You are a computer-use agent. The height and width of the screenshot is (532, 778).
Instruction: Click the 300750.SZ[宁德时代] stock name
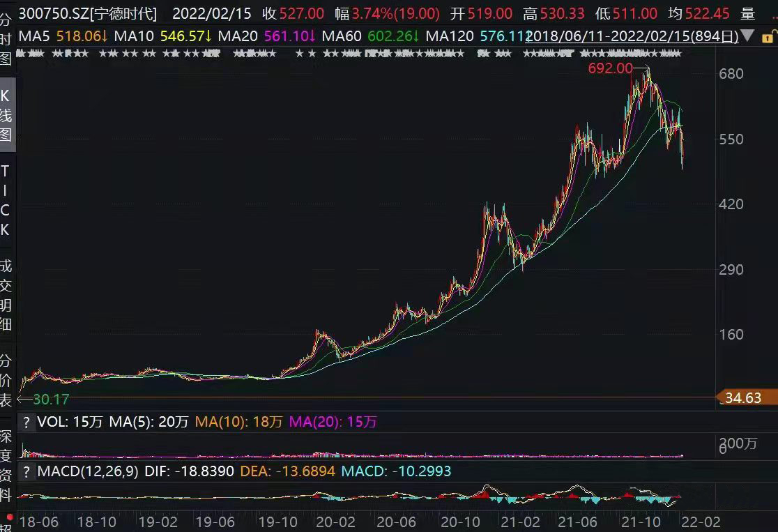pos(89,13)
